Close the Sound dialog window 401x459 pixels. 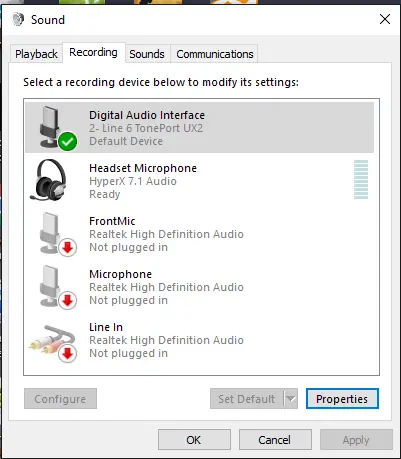tap(385, 19)
